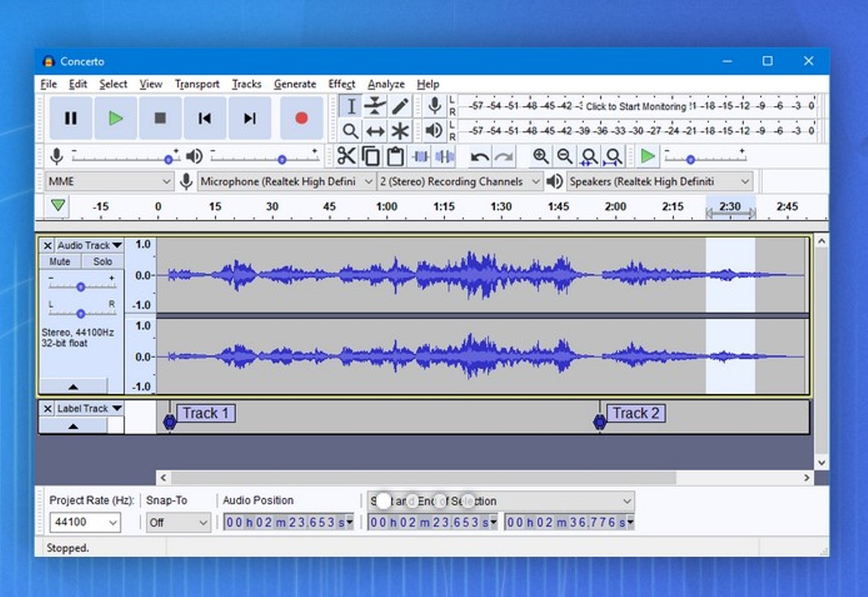The width and height of the screenshot is (868, 597).
Task: Copy selection with the Copy icon
Action: tap(371, 156)
